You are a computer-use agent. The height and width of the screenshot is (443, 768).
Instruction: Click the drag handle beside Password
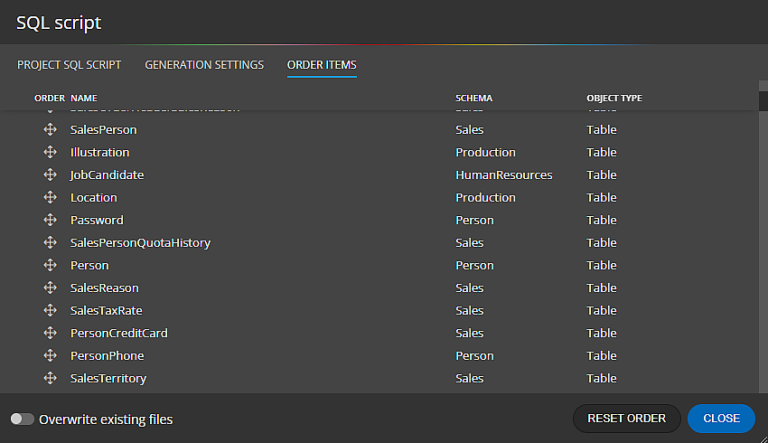50,220
